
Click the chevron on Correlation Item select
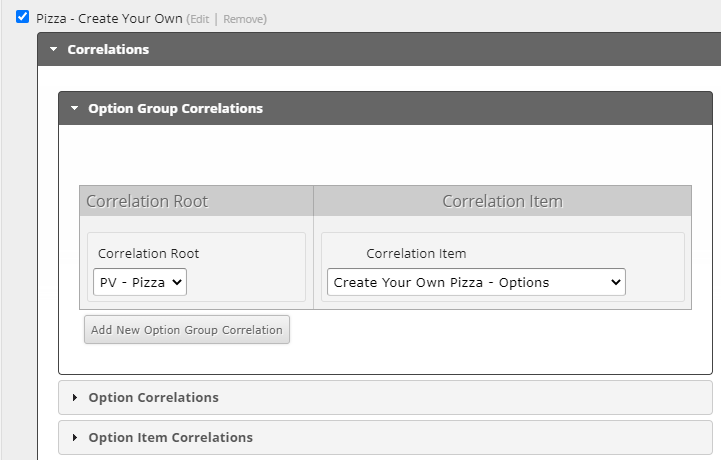[x=616, y=282]
